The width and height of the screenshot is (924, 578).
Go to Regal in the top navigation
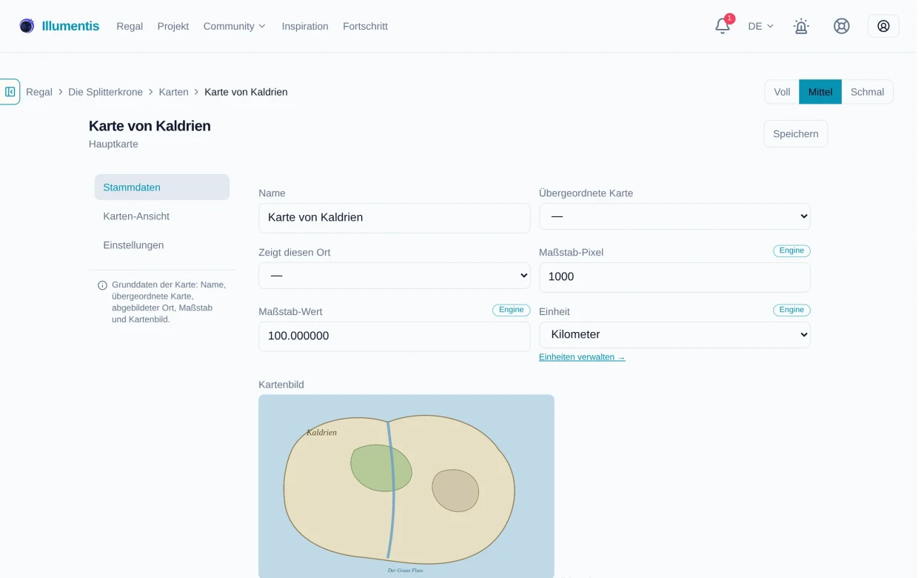point(130,26)
